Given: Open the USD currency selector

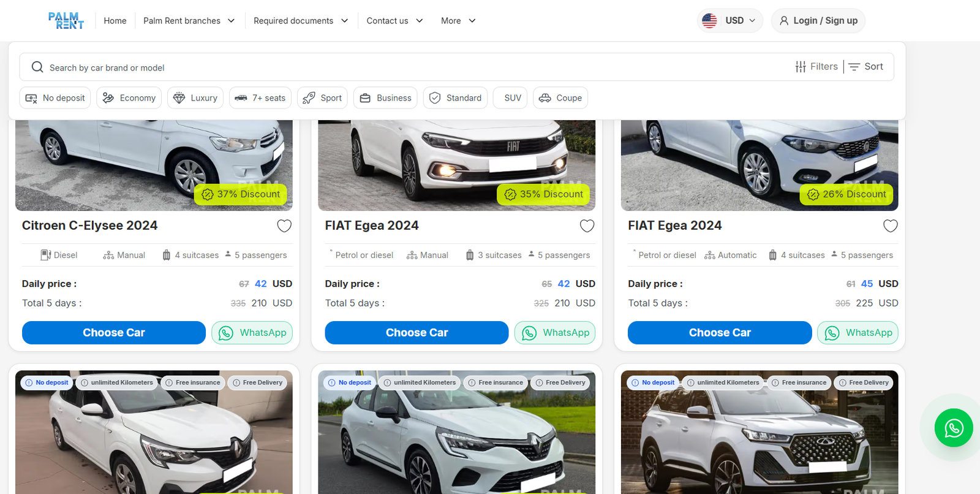Looking at the screenshot, I should coord(730,20).
